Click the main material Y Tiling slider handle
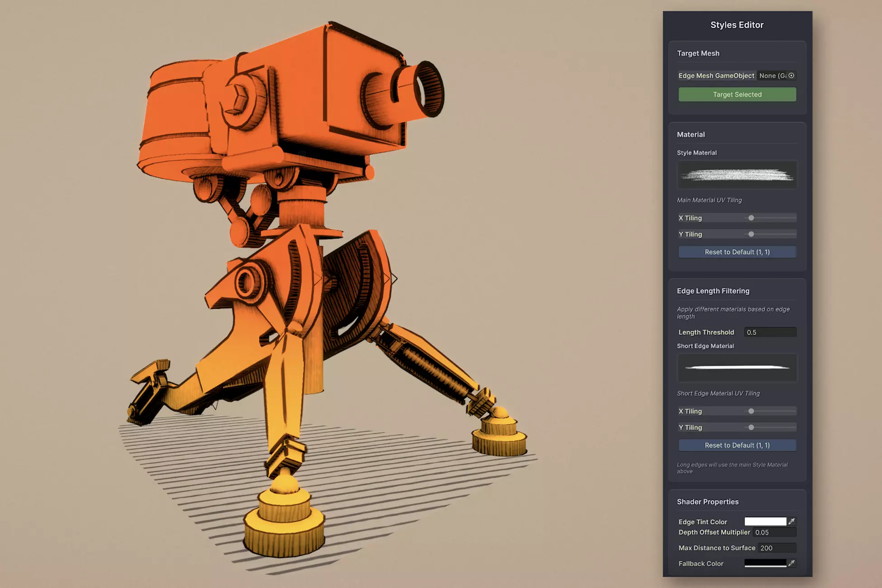 point(751,234)
